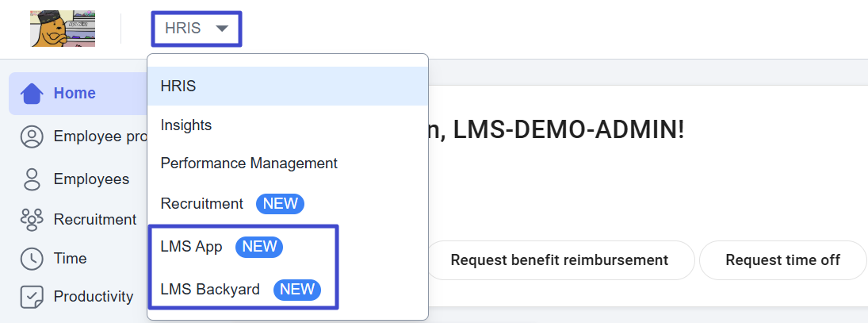Select HRIS from the module menu
Screen dimensions: 868x323
(178, 87)
